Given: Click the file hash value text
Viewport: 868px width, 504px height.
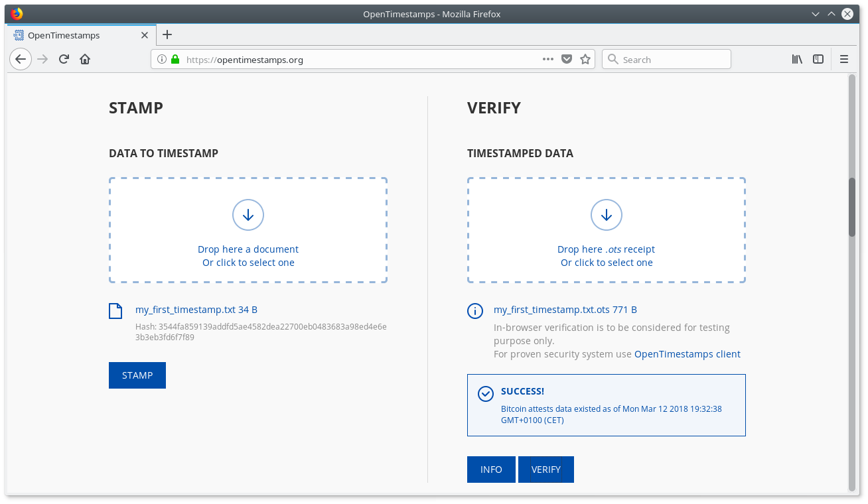Looking at the screenshot, I should [261, 332].
